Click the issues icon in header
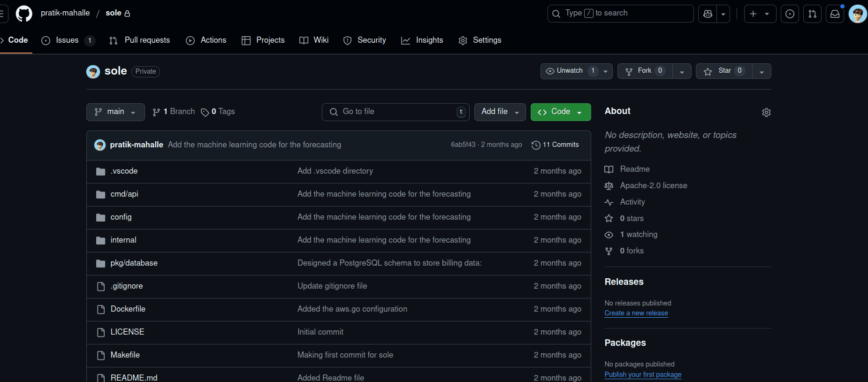The width and height of the screenshot is (868, 382). 790,14
